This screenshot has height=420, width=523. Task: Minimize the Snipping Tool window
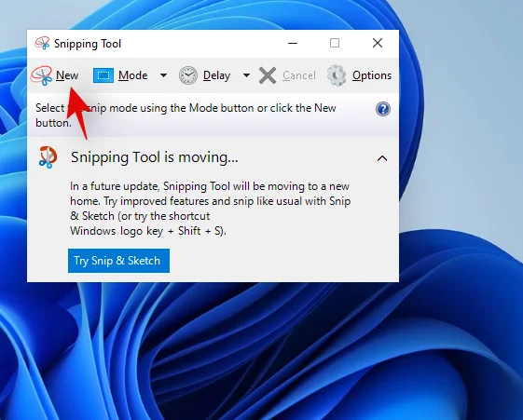coord(293,43)
